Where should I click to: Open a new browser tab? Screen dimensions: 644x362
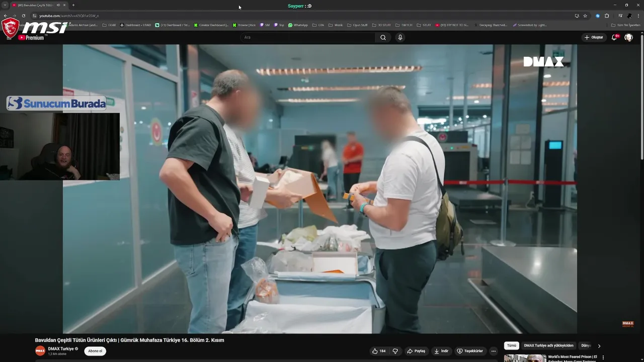coord(73,5)
